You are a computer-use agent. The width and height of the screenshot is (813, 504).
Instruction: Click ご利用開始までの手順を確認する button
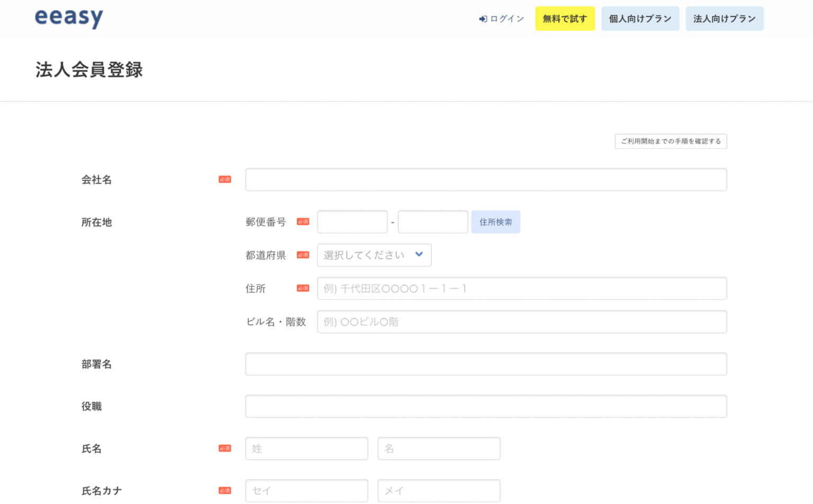coord(671,141)
